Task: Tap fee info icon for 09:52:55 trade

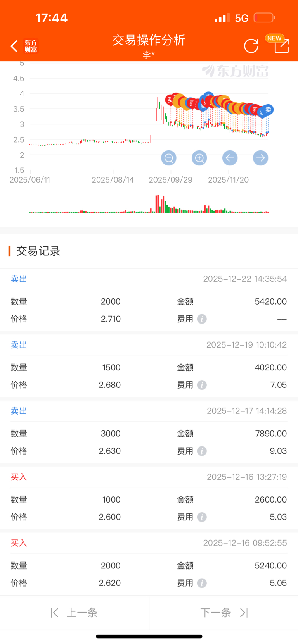Action: tap(202, 583)
